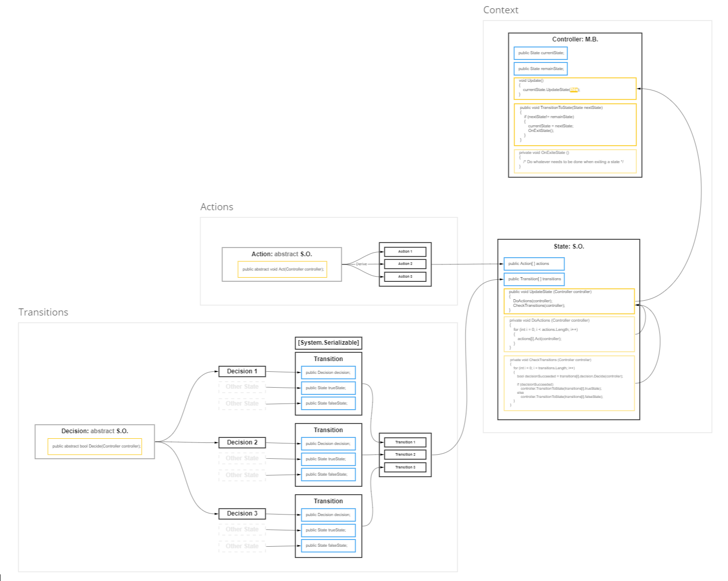This screenshot has height=581, width=728.
Task: Select the Action 3 box
Action: (405, 277)
